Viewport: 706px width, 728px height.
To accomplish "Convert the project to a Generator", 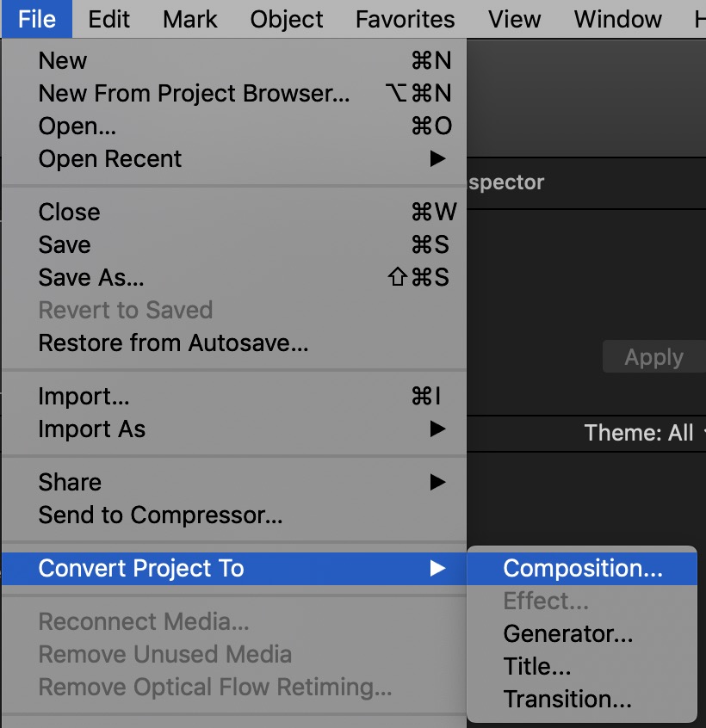I will tap(567, 633).
